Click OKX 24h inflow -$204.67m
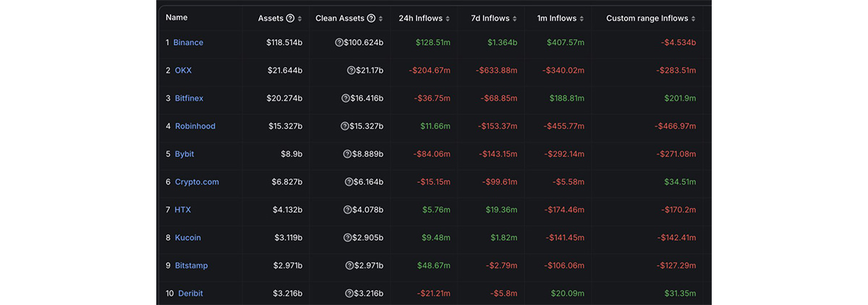Viewport: 868px width, 305px height. click(430, 70)
